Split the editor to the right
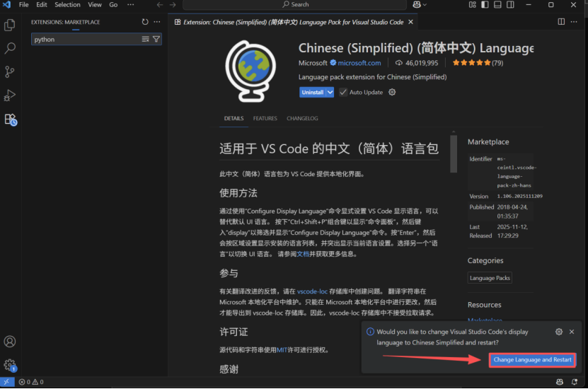588x389 pixels. coord(561,22)
